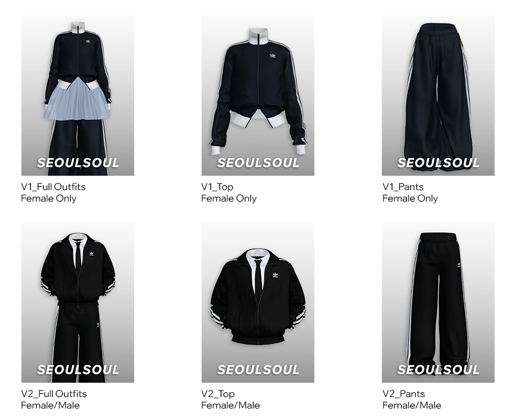This screenshot has height=420, width=516.
Task: Click the V2_Full Outfits label text
Action: (x=54, y=394)
